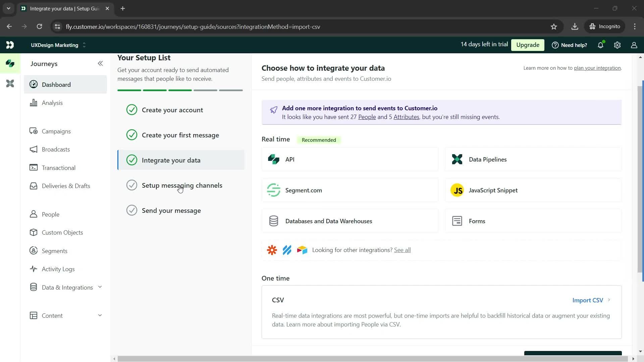Click the Databases and Data Warehouses icon
644x362 pixels.
[x=273, y=221]
